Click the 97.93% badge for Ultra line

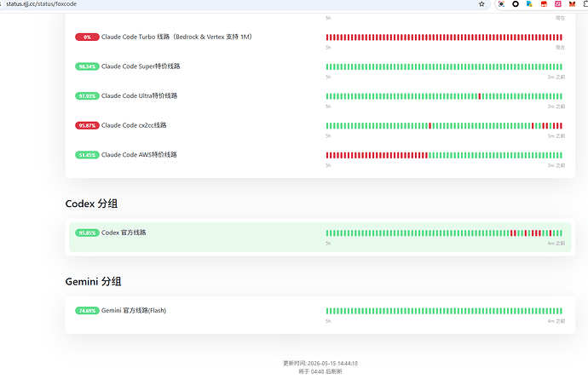point(87,96)
